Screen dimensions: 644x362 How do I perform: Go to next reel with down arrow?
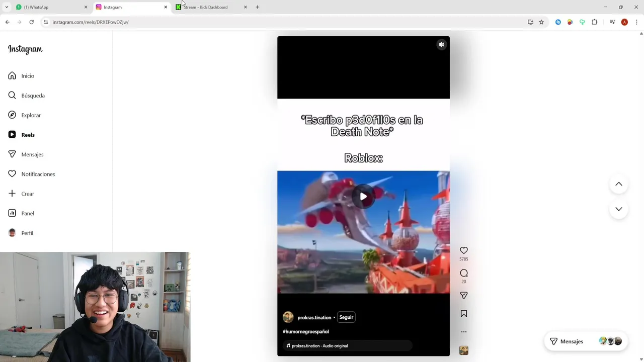(x=619, y=209)
